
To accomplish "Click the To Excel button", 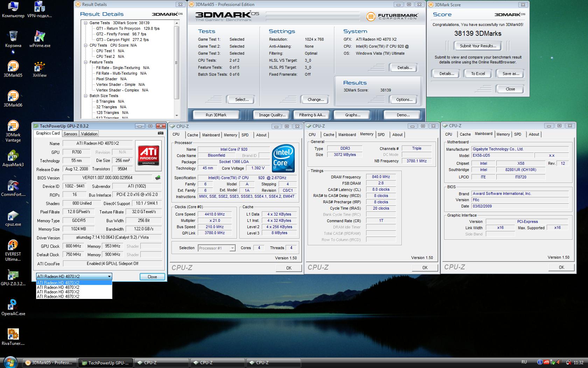I will click(478, 74).
